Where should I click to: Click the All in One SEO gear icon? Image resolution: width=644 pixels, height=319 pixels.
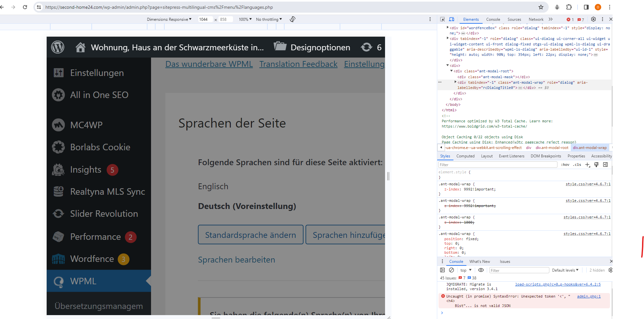pos(59,95)
